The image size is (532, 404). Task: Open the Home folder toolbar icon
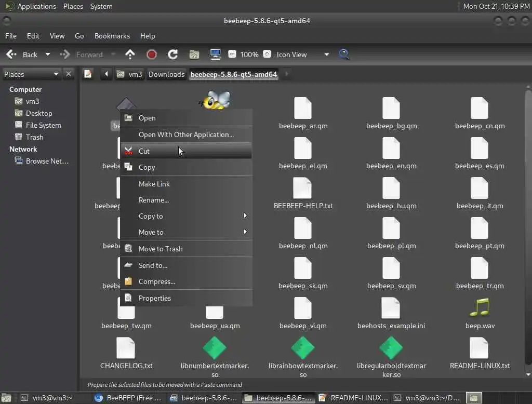[194, 55]
